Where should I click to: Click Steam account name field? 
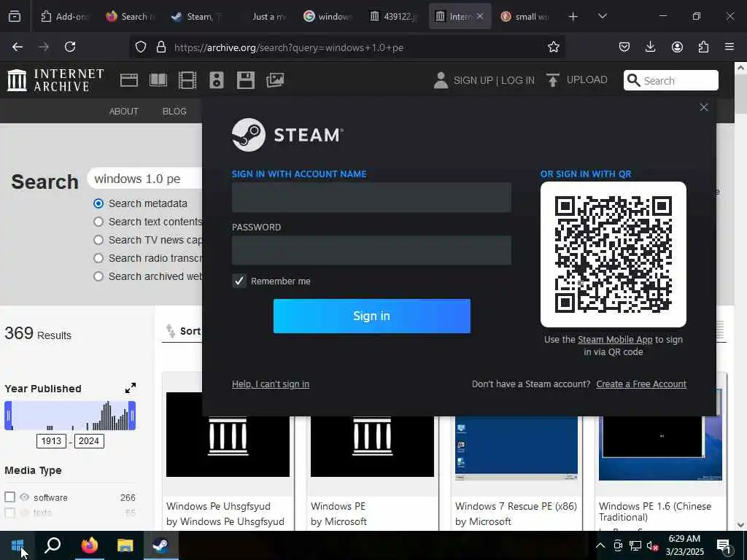click(371, 197)
